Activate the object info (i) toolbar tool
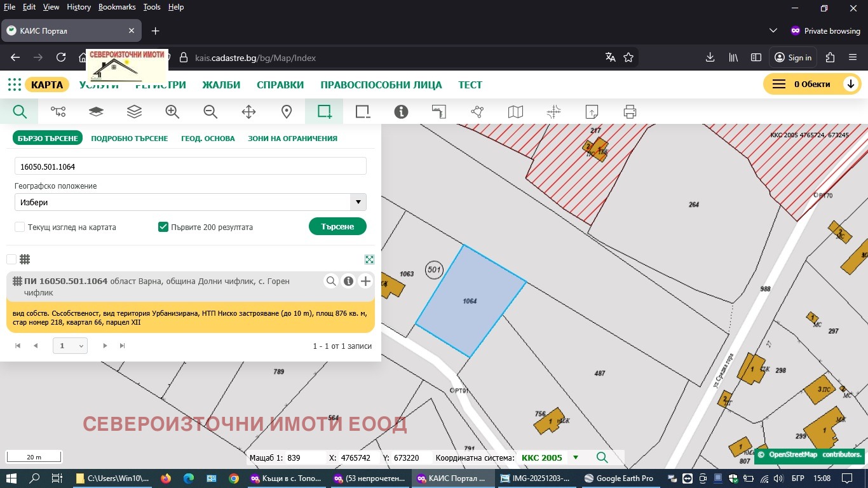 [x=401, y=111]
